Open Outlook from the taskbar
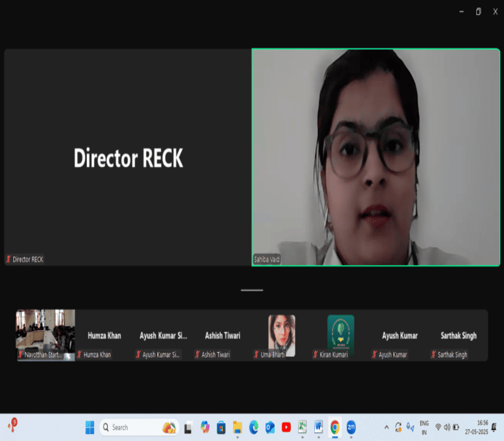 coord(270,427)
